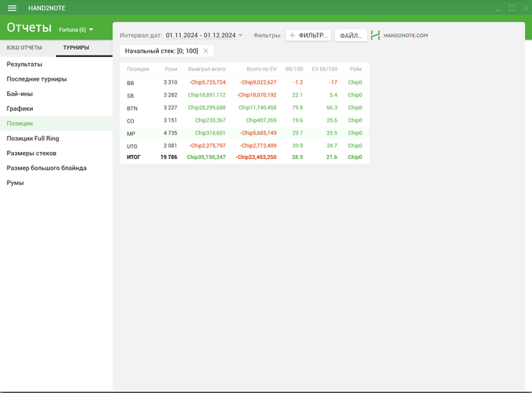Close the Hand2Note window
Viewport: 532px width, 393px height.
tap(525, 8)
